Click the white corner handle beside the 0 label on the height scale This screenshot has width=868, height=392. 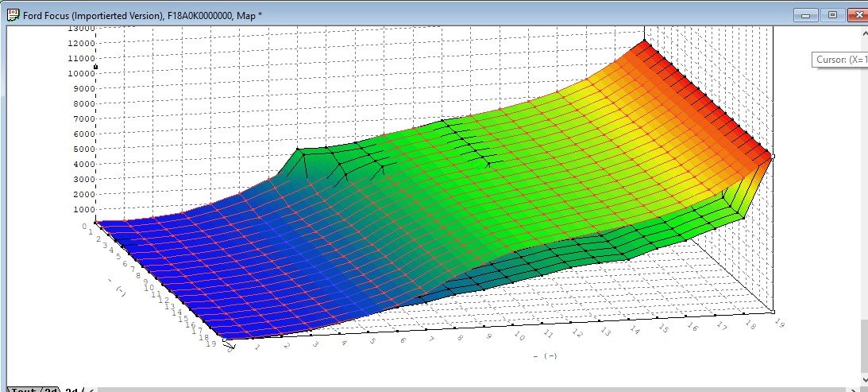[96, 223]
